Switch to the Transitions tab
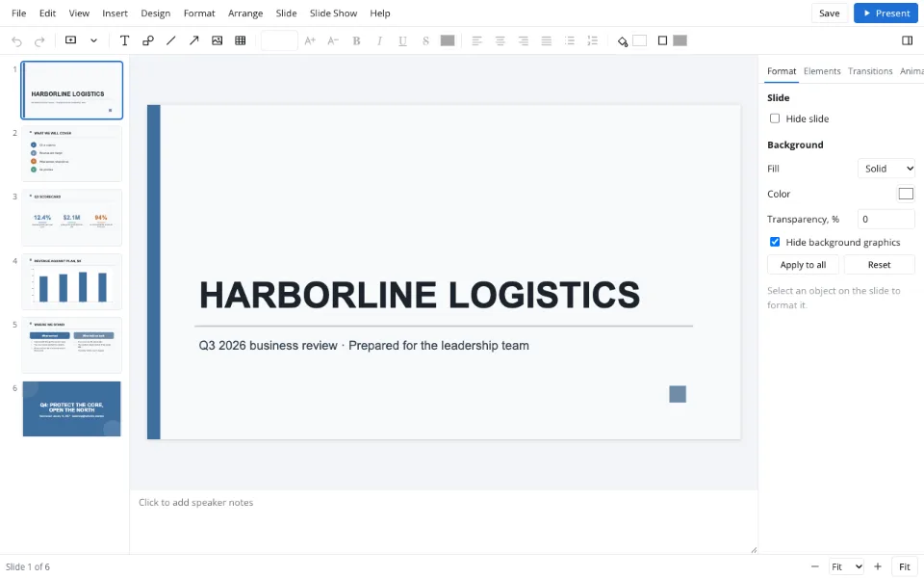Viewport: 924px width, 578px height. coord(870,70)
